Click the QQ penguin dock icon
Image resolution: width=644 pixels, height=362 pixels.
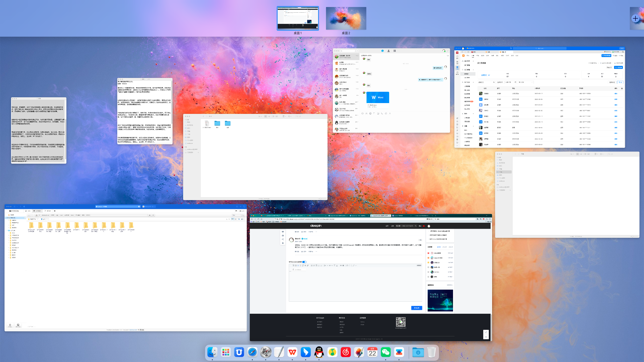[x=319, y=352]
